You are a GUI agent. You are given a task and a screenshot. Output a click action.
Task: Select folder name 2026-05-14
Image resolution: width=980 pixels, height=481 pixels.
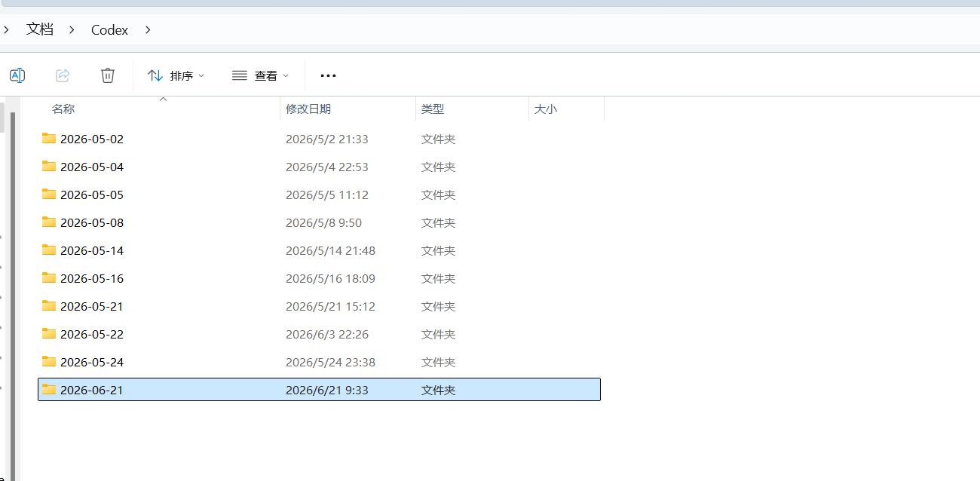tap(92, 251)
